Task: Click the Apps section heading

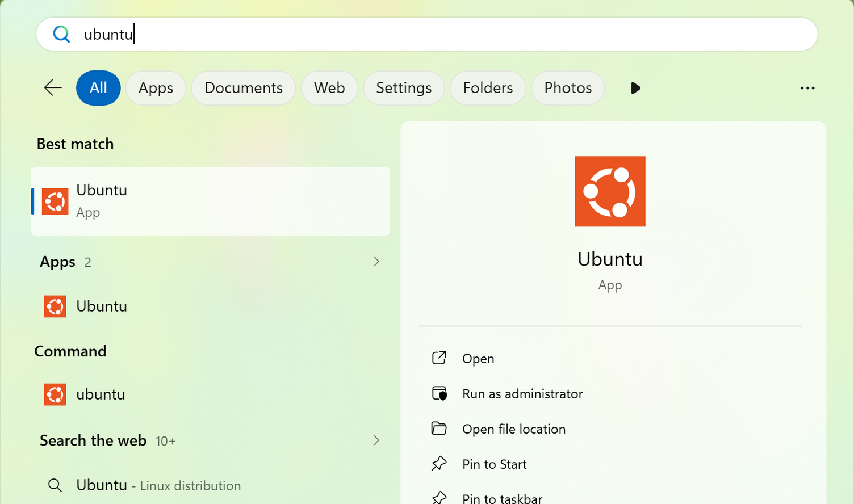Action: click(x=57, y=262)
